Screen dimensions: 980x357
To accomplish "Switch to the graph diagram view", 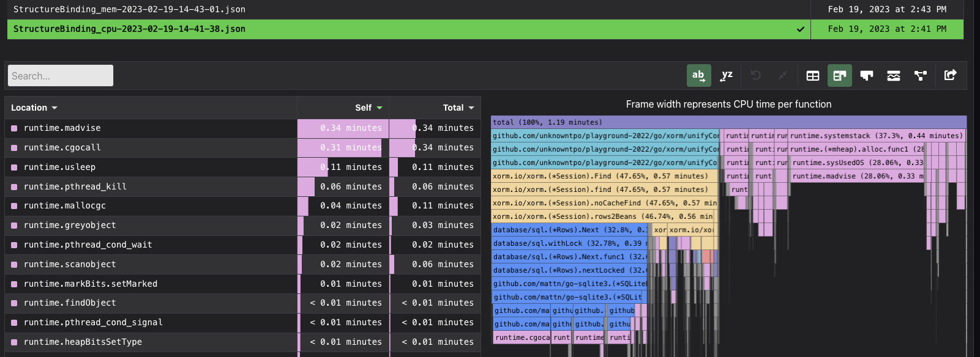I will point(920,76).
